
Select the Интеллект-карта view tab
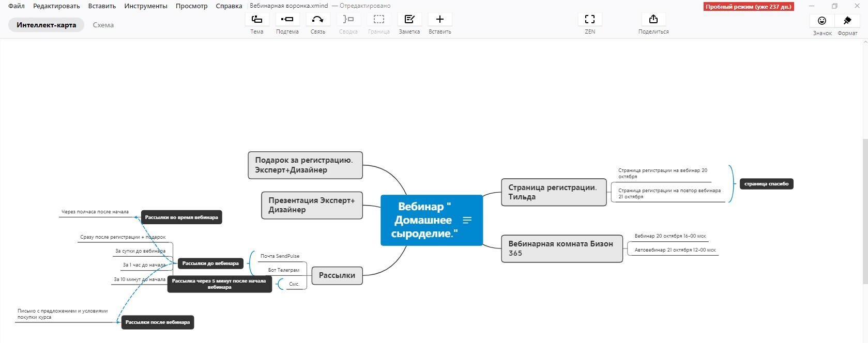coord(46,25)
